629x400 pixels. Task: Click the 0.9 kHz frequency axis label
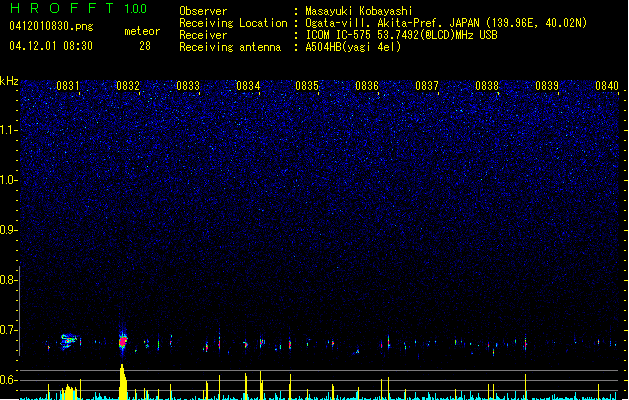pyautogui.click(x=9, y=230)
